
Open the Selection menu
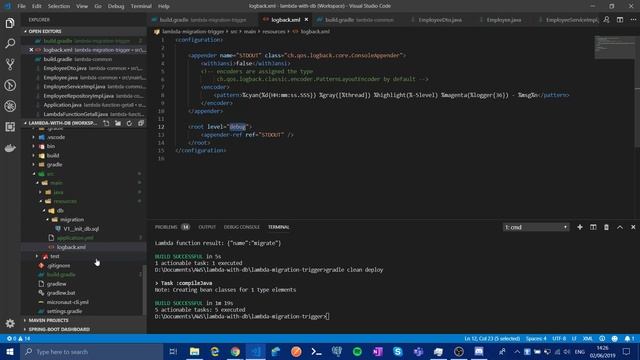point(59,6)
